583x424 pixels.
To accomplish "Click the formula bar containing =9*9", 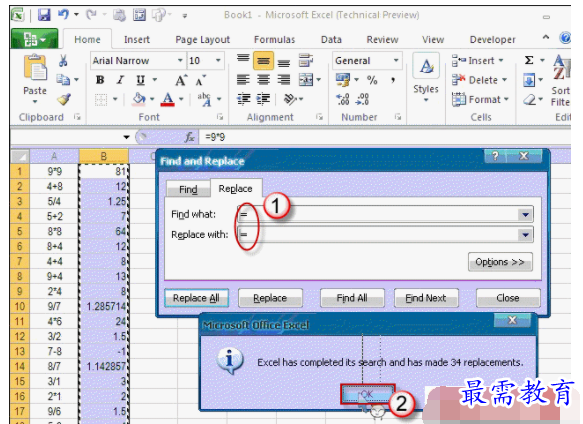I will click(x=385, y=137).
